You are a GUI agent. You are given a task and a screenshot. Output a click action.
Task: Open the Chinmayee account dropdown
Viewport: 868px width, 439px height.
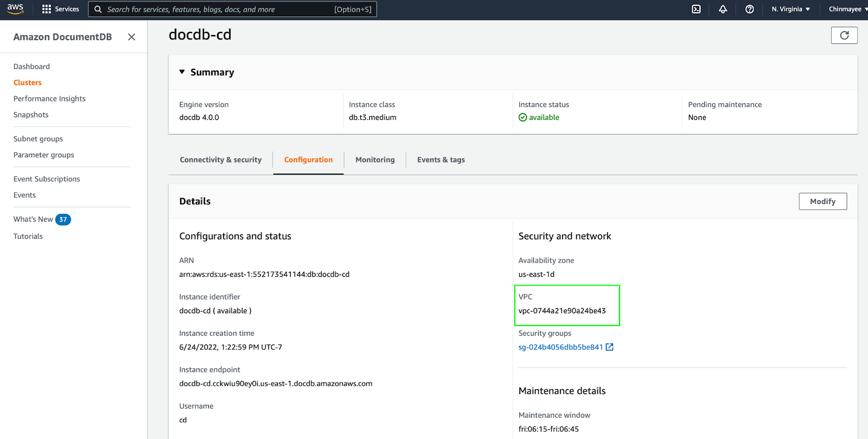[x=848, y=9]
